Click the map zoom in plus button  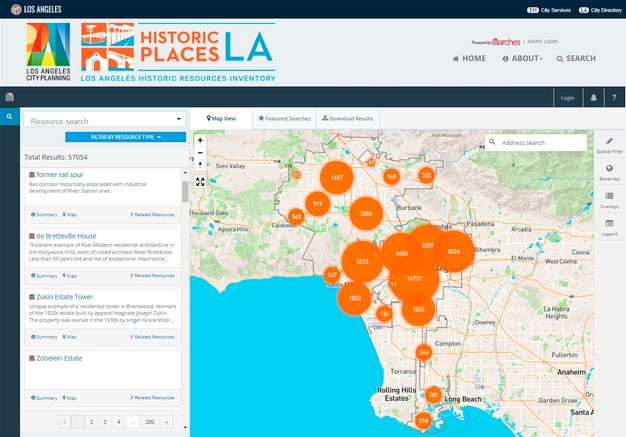click(x=200, y=141)
